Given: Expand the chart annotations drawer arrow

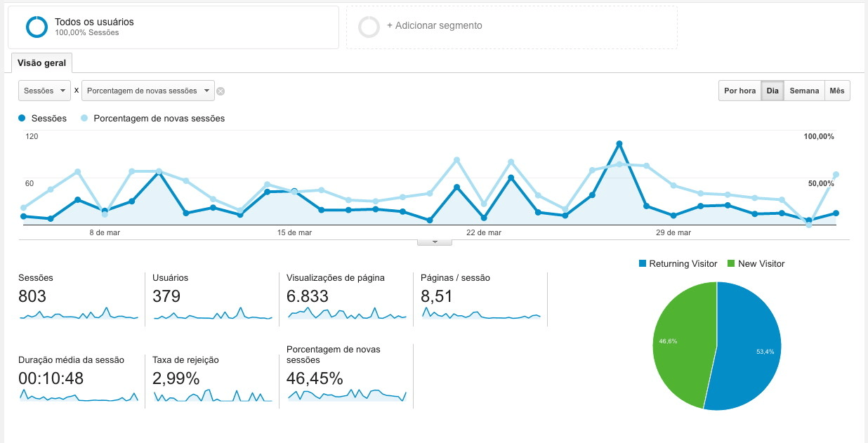Looking at the screenshot, I should click(x=435, y=242).
